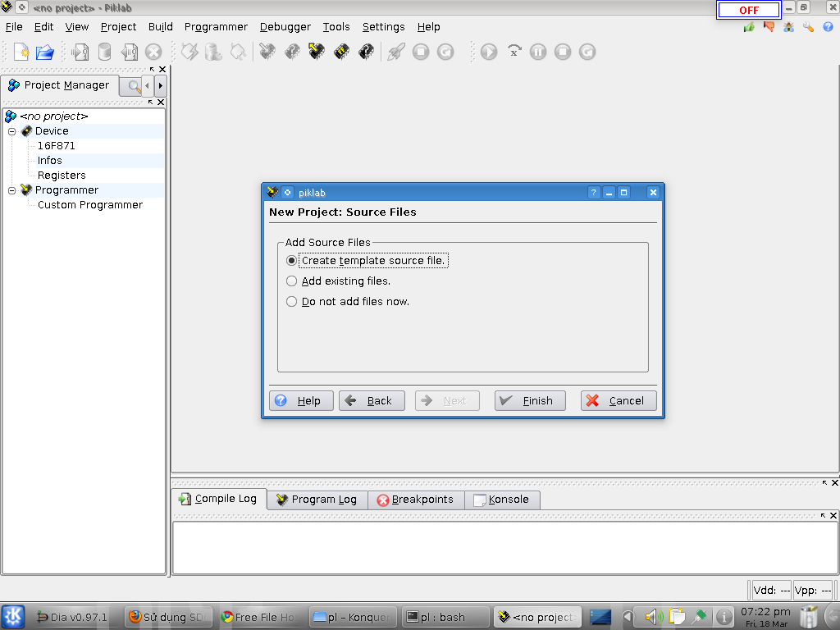Open the Build menu
The image size is (840, 630).
coord(160,27)
